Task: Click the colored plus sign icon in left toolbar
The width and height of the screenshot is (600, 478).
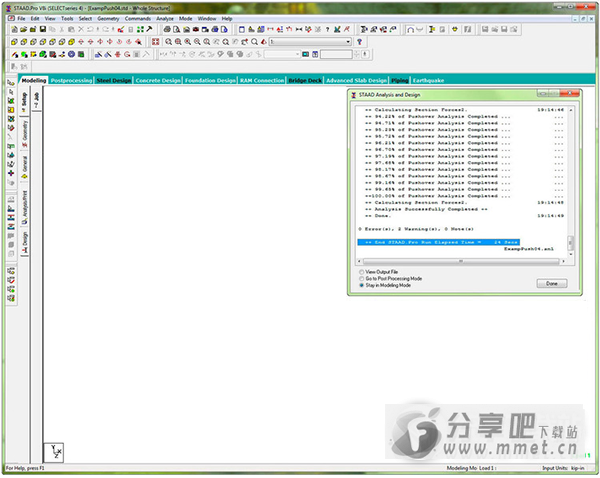Action: (x=11, y=173)
